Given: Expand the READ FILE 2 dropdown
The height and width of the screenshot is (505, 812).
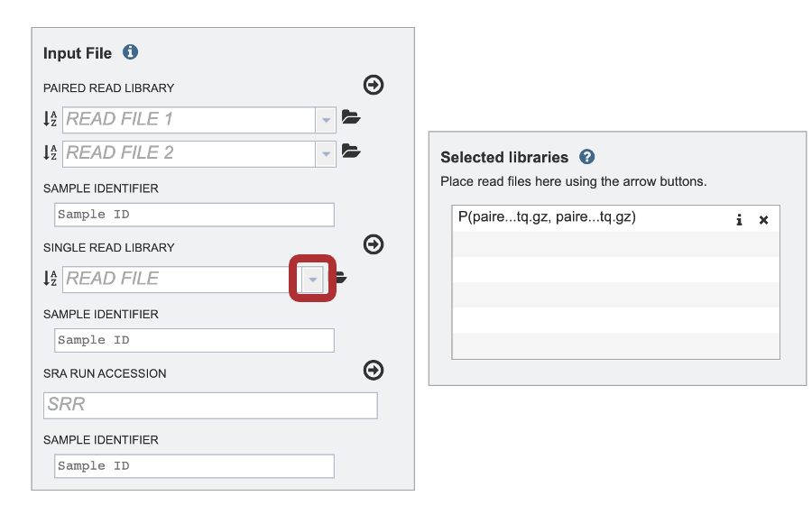Looking at the screenshot, I should tap(326, 154).
